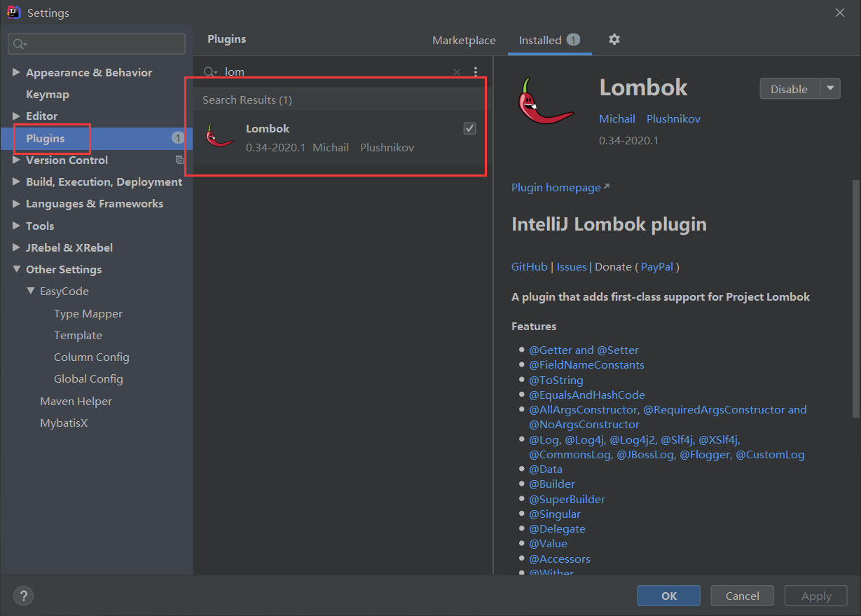This screenshot has width=861, height=616.
Task: Open the help question mark button
Action: click(x=23, y=596)
